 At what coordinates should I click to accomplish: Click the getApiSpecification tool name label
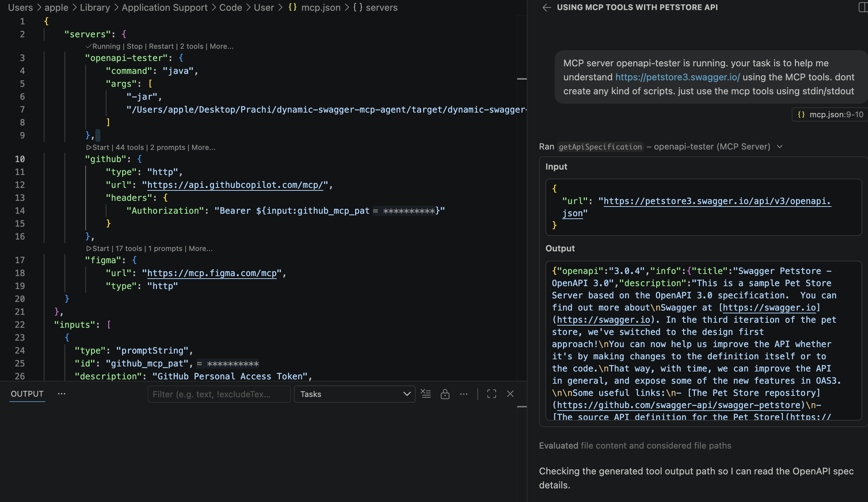click(x=600, y=147)
